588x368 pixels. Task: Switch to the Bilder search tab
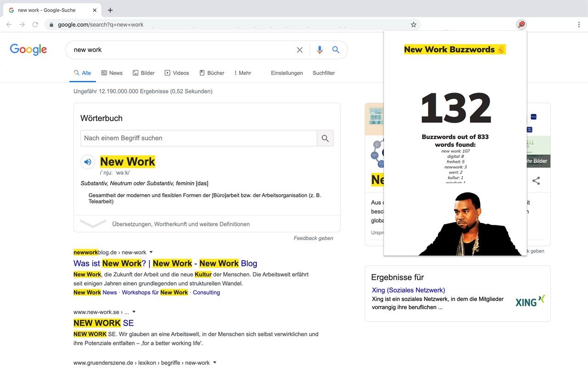[143, 73]
